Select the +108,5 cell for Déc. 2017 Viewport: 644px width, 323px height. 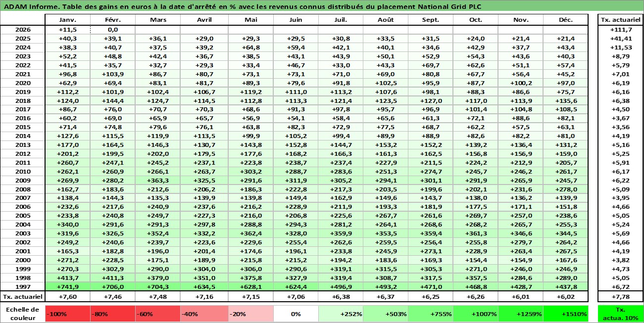click(565, 109)
